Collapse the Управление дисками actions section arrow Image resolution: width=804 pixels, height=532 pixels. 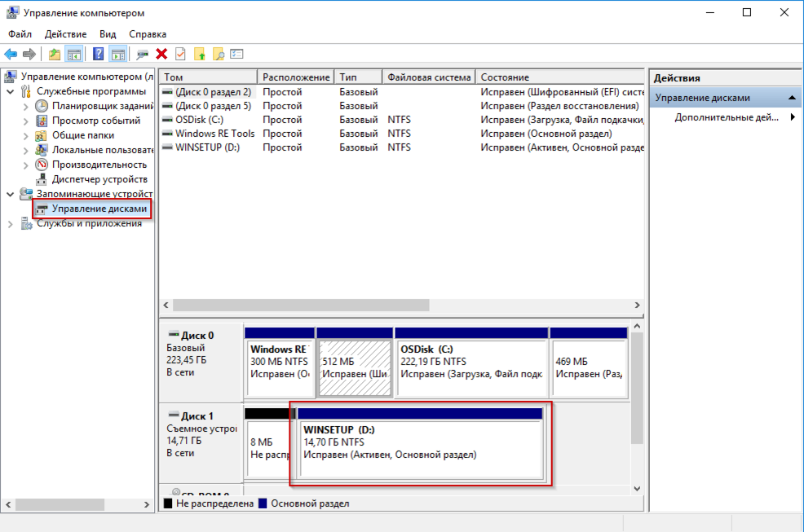[792, 98]
